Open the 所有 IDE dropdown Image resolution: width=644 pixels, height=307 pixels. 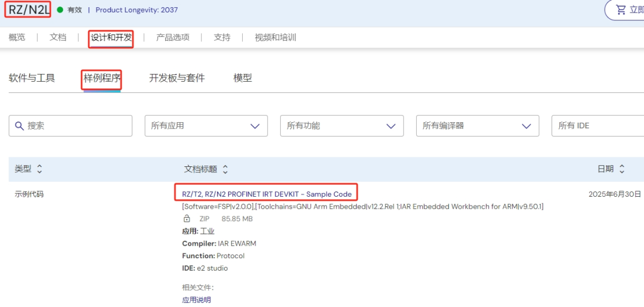coord(597,126)
